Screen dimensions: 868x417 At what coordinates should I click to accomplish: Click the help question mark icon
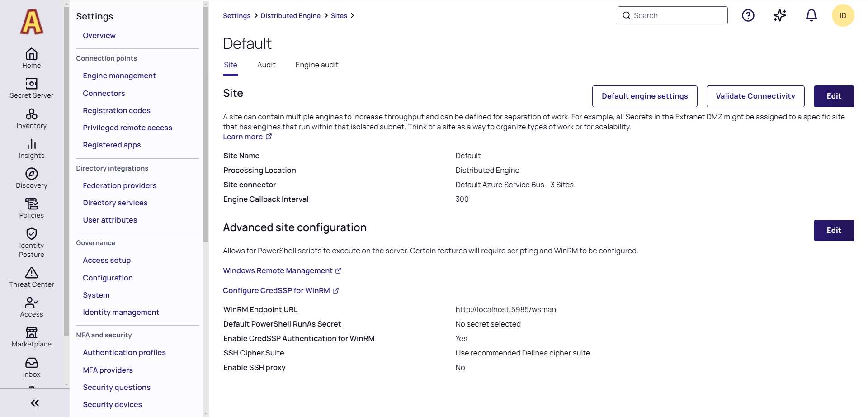(x=748, y=16)
